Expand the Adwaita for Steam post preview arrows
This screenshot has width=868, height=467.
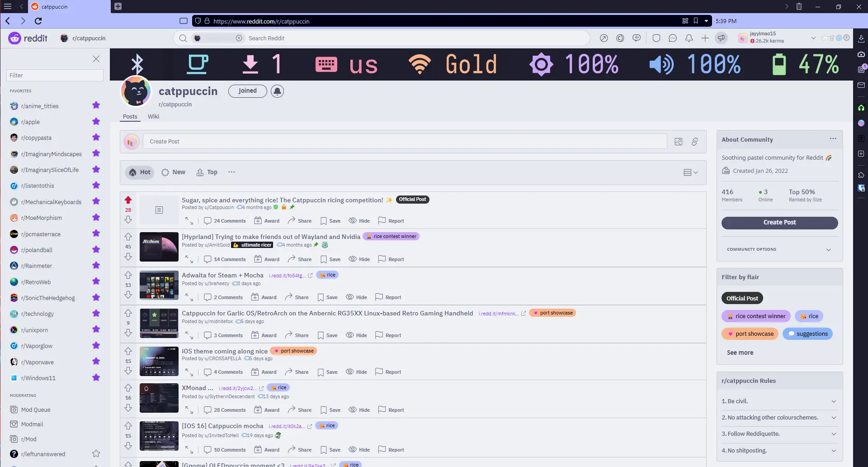(x=189, y=297)
